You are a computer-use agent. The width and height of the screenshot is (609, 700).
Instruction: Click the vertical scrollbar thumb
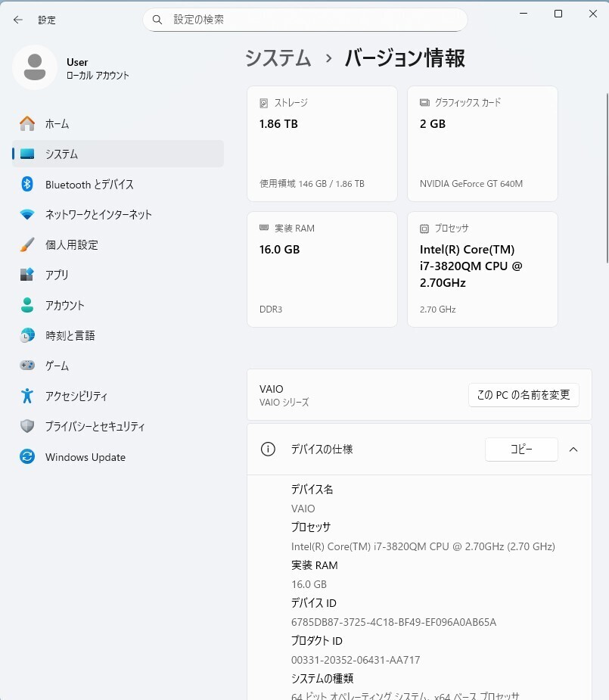pos(607,179)
